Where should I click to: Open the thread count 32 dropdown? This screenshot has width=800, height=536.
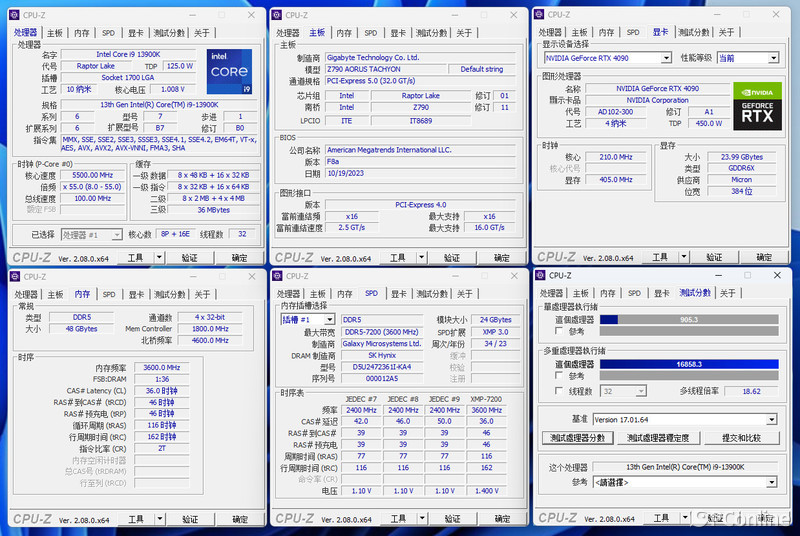click(641, 392)
